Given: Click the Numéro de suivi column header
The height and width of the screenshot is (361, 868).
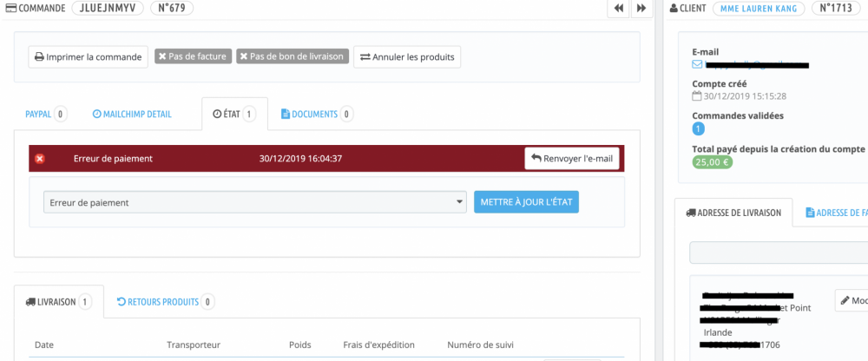Looking at the screenshot, I should (481, 345).
